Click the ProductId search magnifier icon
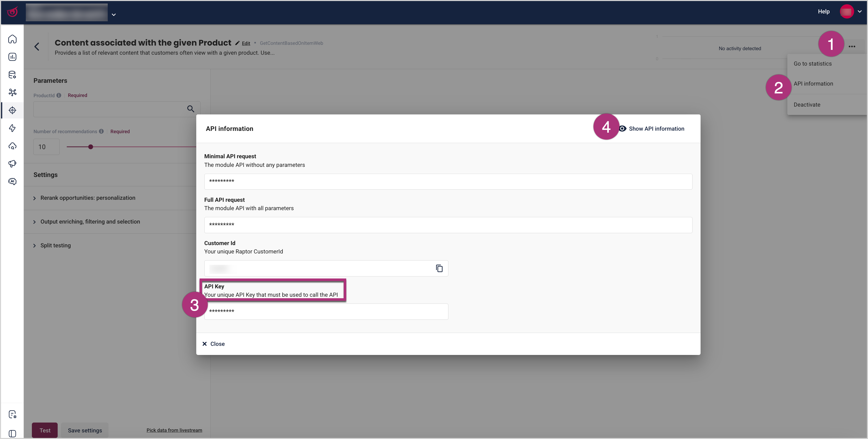This screenshot has width=868, height=439. (191, 109)
